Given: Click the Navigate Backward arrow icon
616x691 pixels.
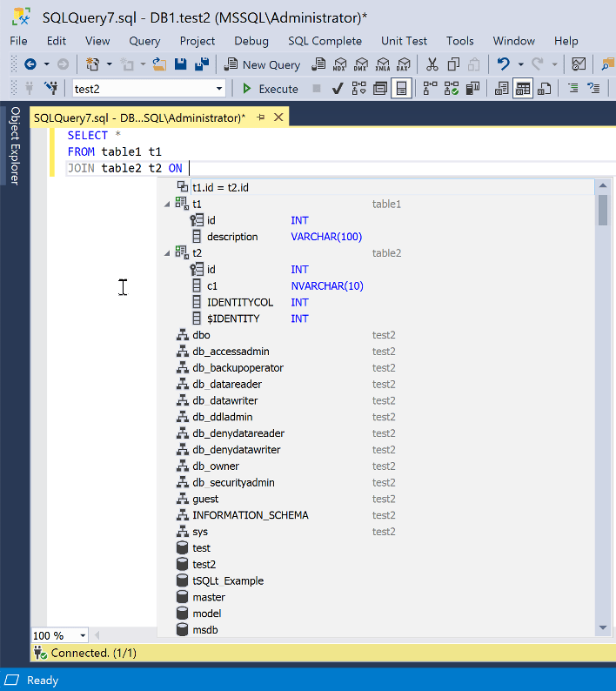Looking at the screenshot, I should pyautogui.click(x=30, y=64).
